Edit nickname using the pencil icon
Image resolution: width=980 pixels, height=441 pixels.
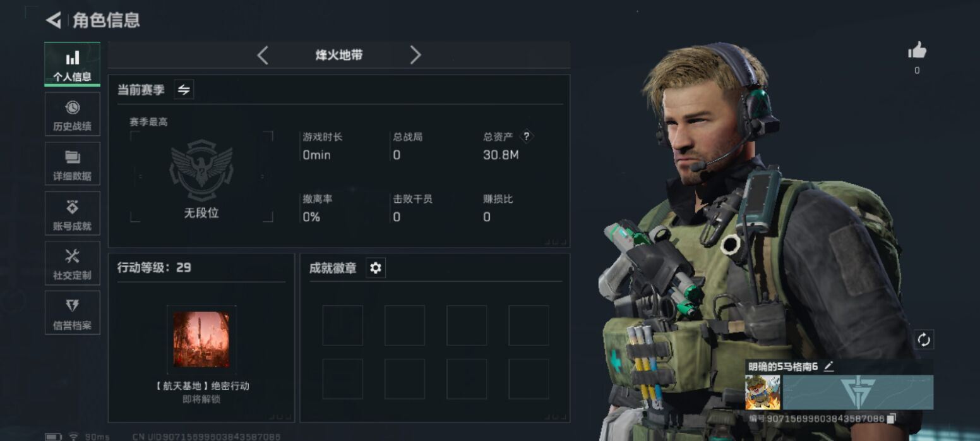point(828,366)
